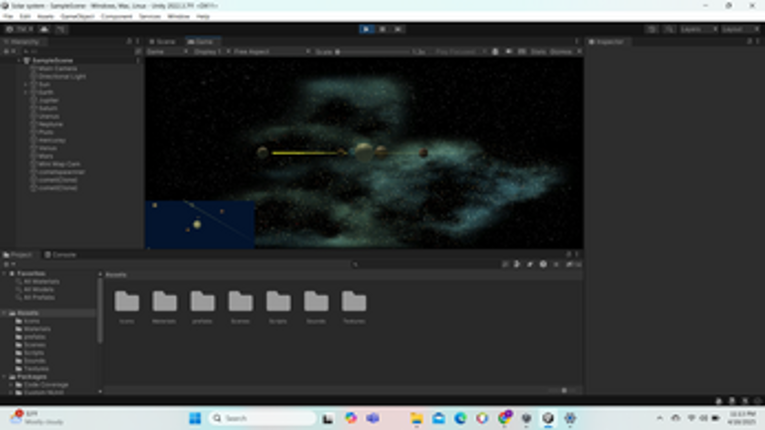
Task: Adjust the Project icon size slider
Action: (564, 390)
